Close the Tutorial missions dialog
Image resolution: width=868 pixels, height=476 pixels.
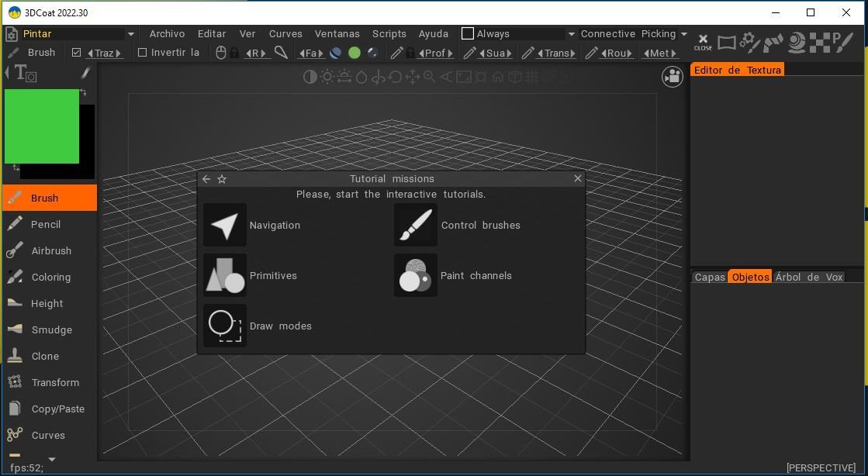tap(577, 178)
